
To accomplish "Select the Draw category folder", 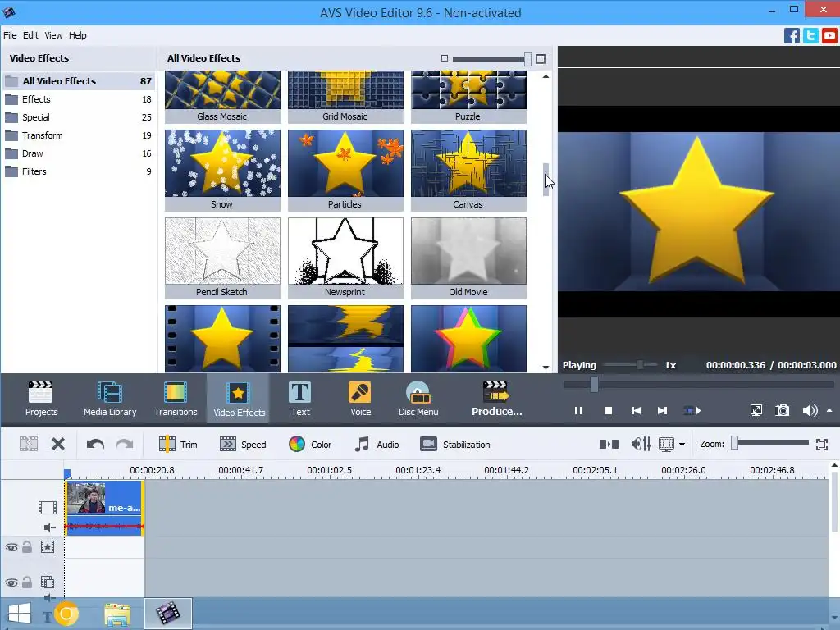I will coord(78,153).
